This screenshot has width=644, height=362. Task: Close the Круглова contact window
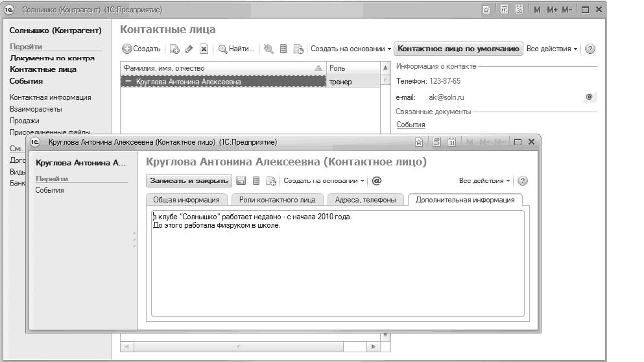[x=531, y=142]
